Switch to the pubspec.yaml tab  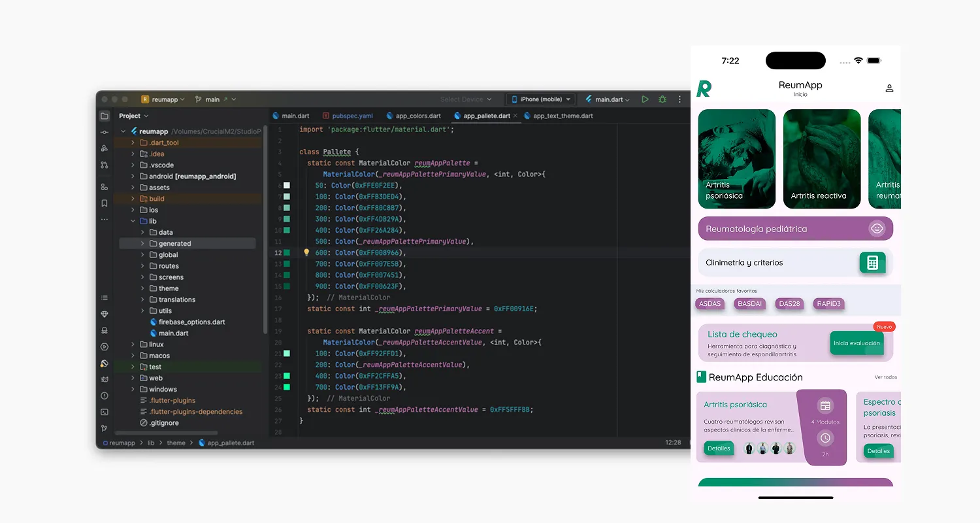click(x=348, y=116)
